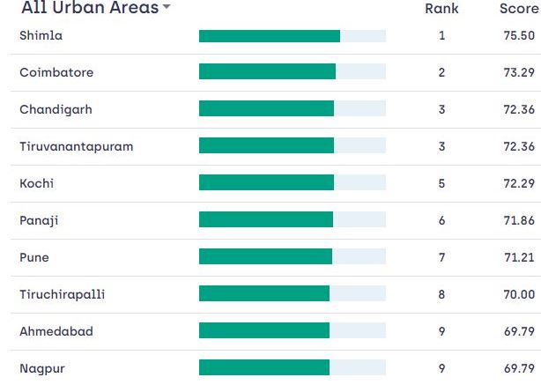
Task: Click the Rank column header
Action: tap(441, 9)
